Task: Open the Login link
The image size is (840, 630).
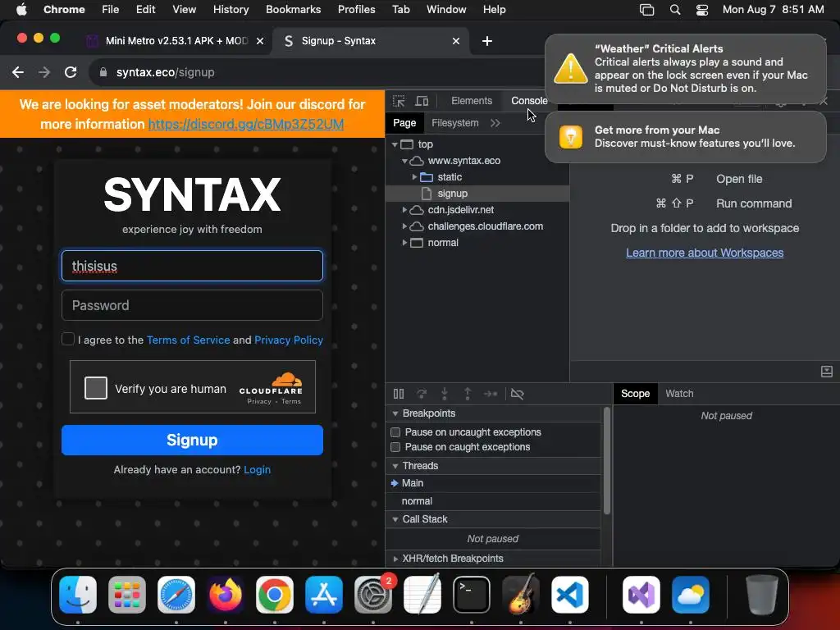Action: [x=257, y=470]
